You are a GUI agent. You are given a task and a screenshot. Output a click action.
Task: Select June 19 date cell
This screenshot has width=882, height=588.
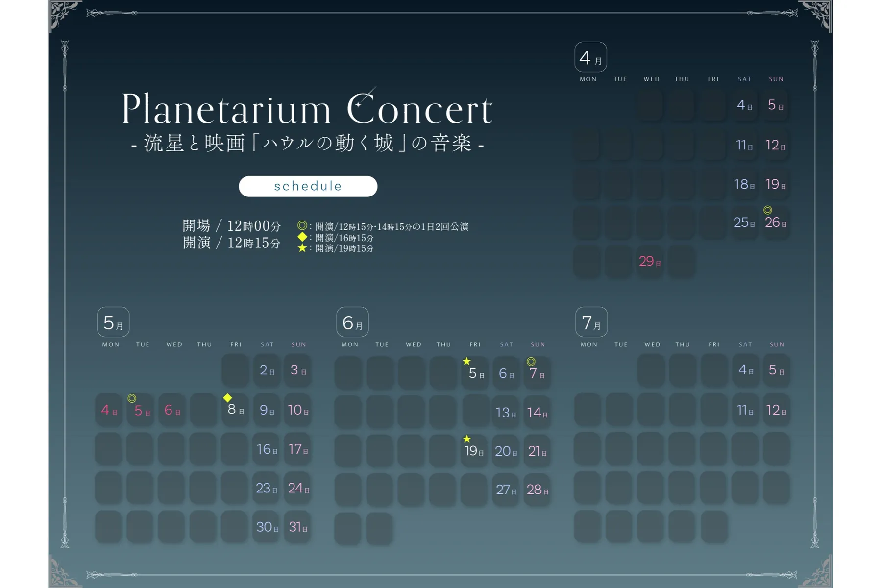pyautogui.click(x=475, y=451)
